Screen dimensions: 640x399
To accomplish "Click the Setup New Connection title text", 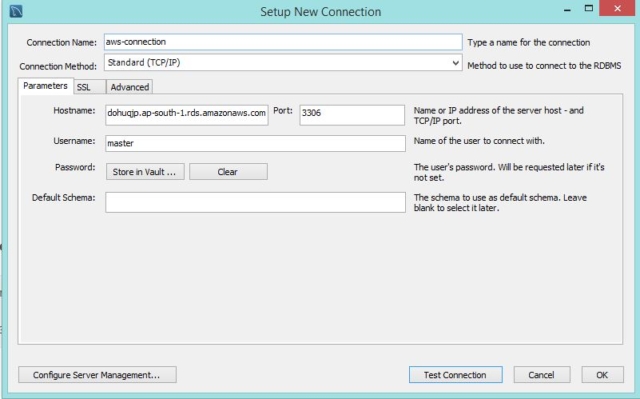I will click(x=320, y=12).
